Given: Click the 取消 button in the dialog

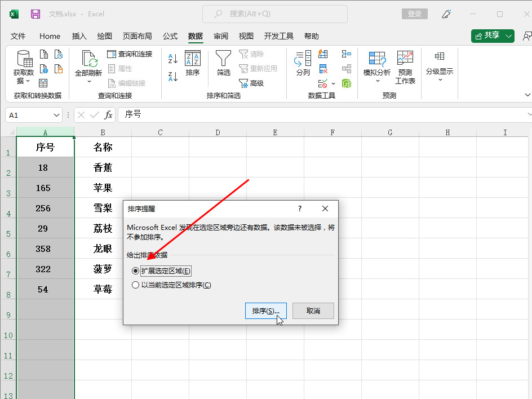Looking at the screenshot, I should (313, 311).
